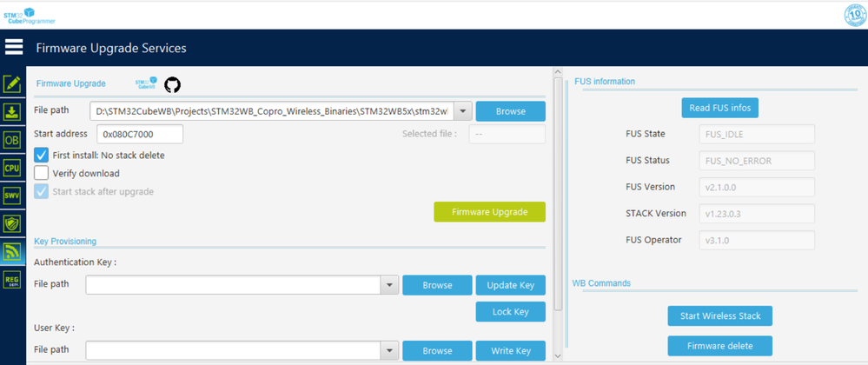
Task: Click the 10 years anniversary badge
Action: click(x=855, y=15)
